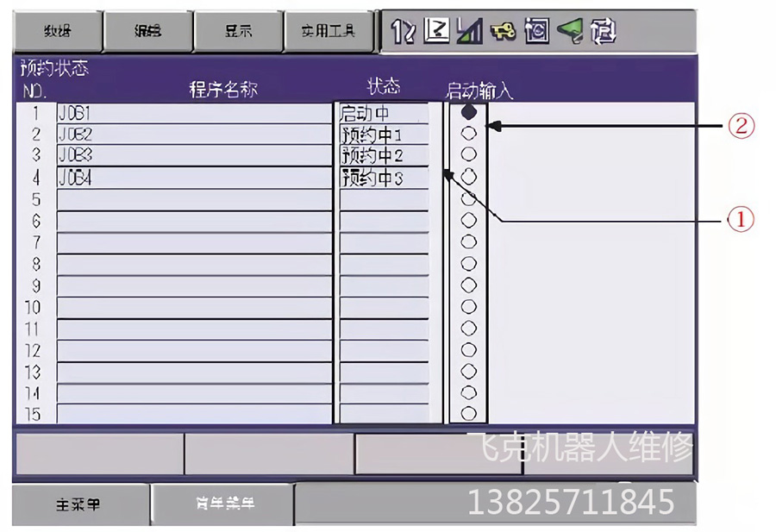Click the 简单菜单 button
Screen dimensions: 776x532
(223, 504)
